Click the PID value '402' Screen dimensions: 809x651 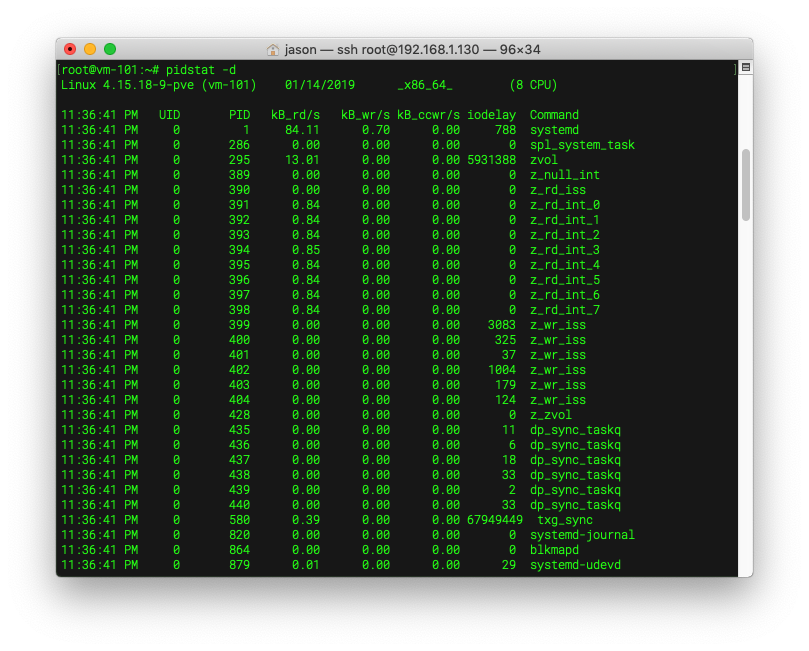[x=239, y=369]
